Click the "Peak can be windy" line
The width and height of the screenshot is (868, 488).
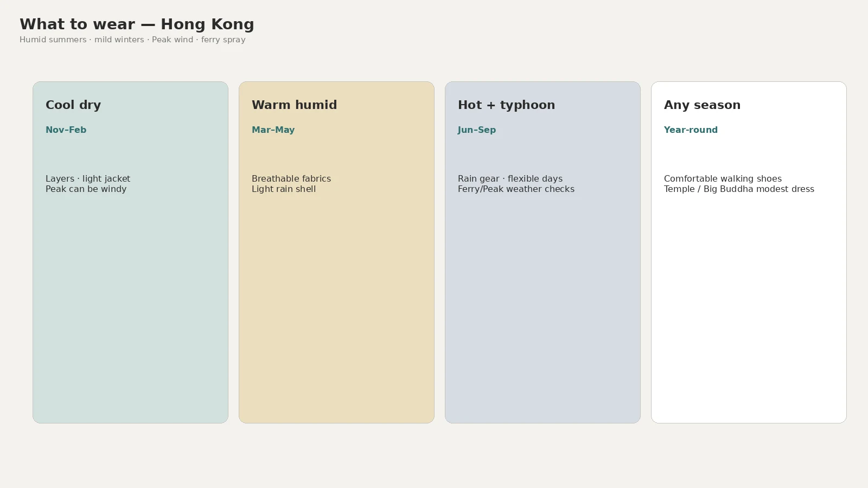coord(86,189)
